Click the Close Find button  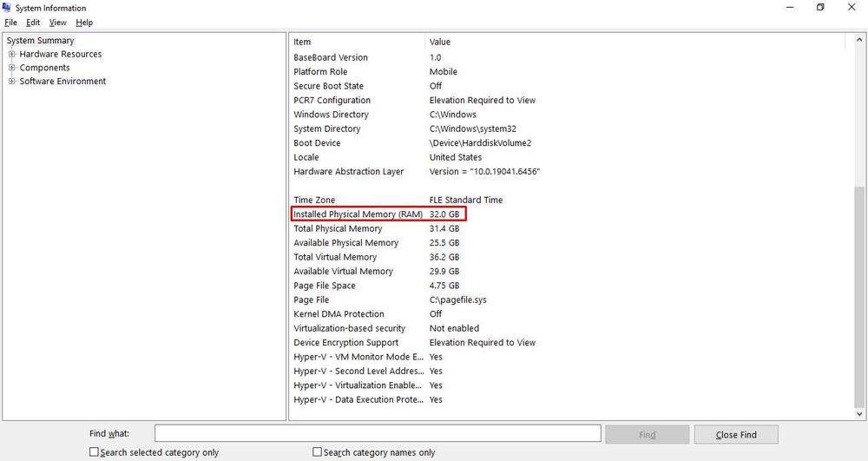tap(736, 434)
